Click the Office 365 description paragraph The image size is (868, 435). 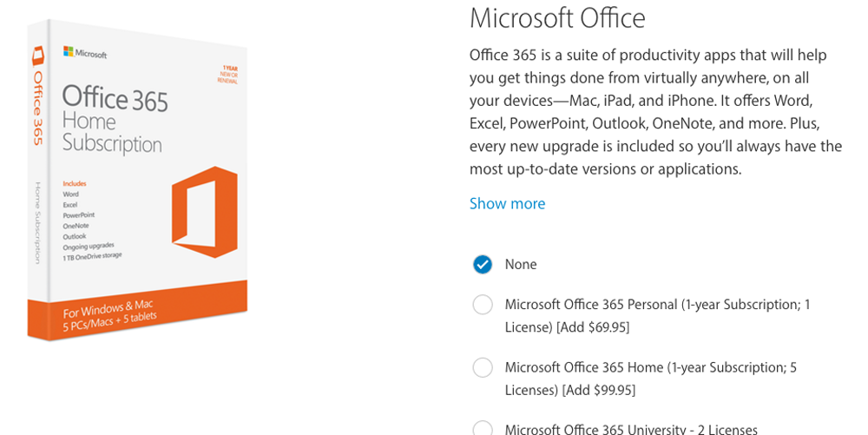655,112
